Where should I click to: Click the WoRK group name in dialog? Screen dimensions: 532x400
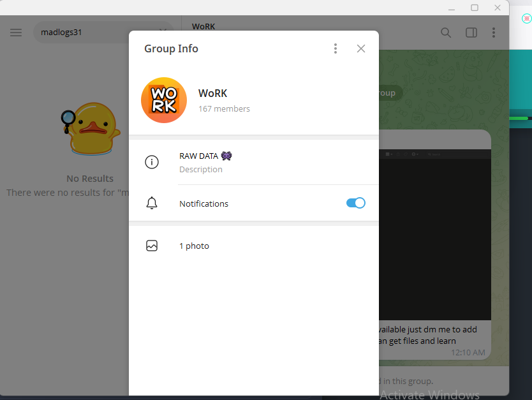click(x=212, y=94)
